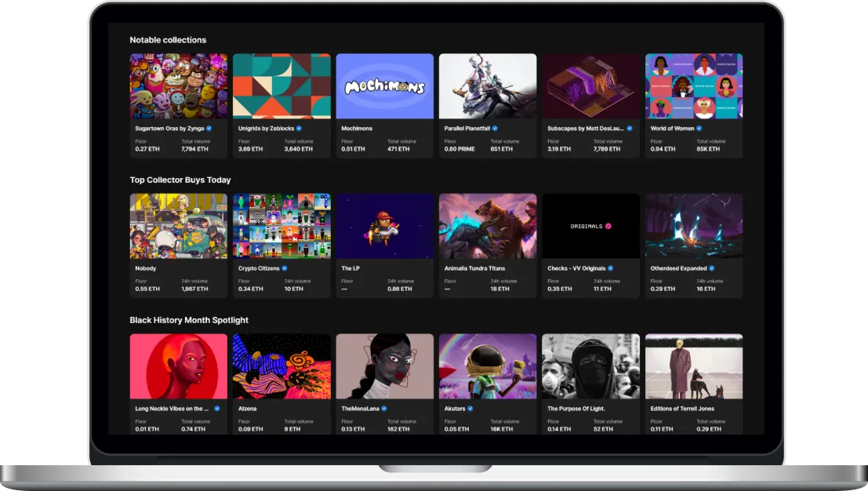Click the verified badge next to Unigrids by Zeblocks
868x491 pixels.
click(x=299, y=129)
